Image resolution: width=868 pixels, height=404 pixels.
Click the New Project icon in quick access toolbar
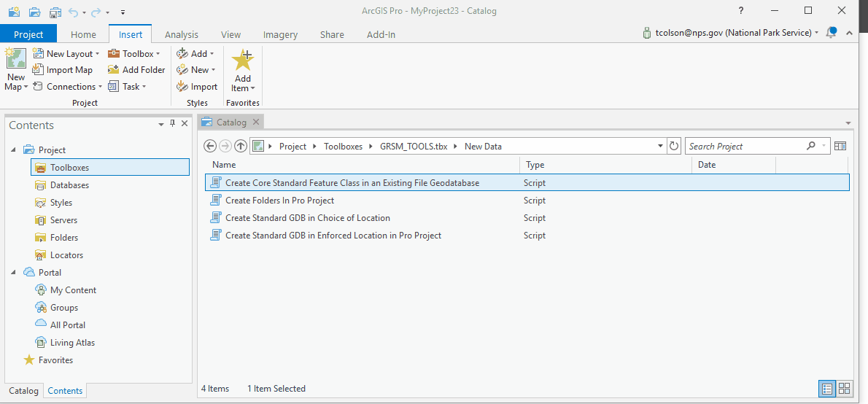pos(15,11)
